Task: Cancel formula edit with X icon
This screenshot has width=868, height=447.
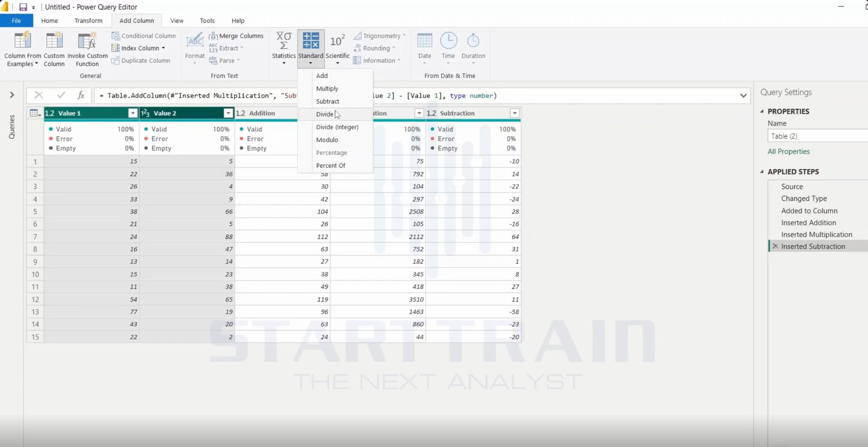Action: 39,95
